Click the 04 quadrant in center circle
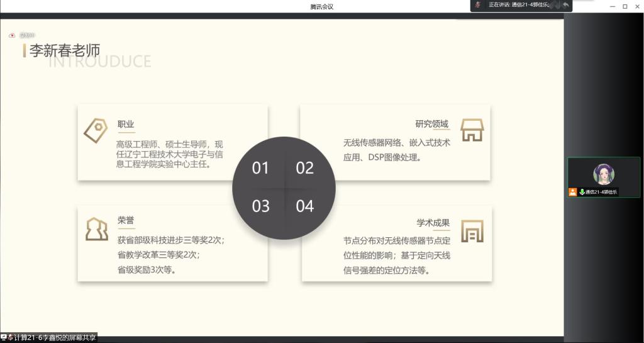The height and width of the screenshot is (343, 644). pyautogui.click(x=305, y=206)
